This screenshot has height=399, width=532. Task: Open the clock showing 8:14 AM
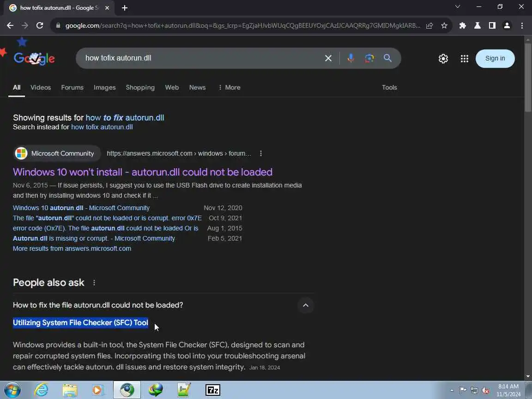(x=508, y=390)
